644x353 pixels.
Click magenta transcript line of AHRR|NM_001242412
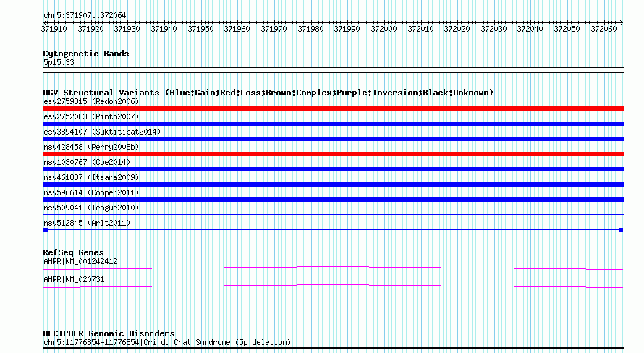point(333,268)
